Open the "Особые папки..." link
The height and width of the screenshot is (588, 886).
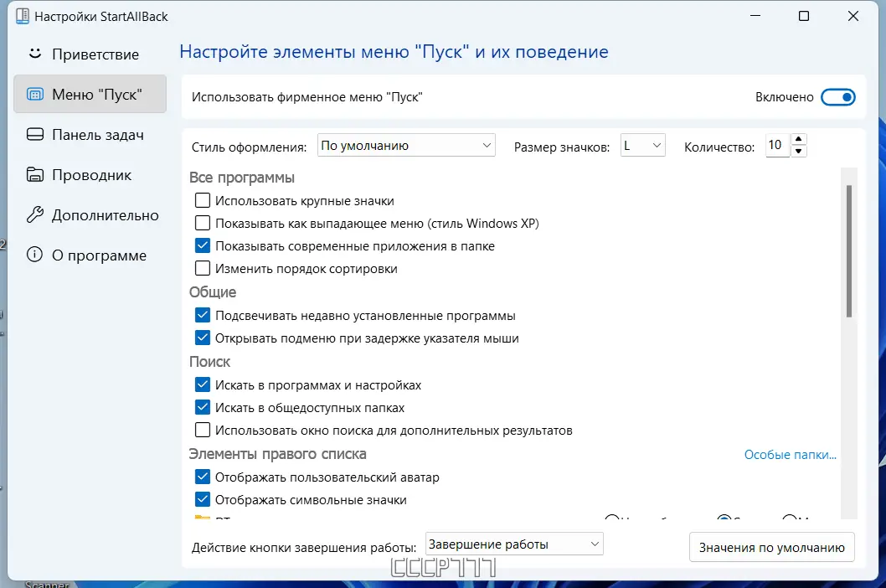coord(790,454)
